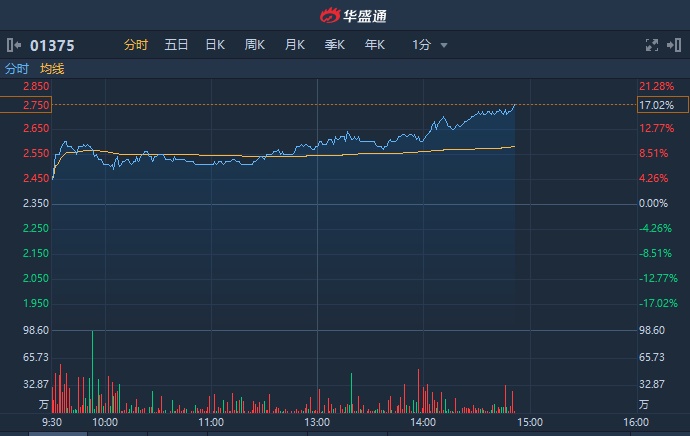Click the fullscreen expand chart icon
The width and height of the screenshot is (690, 436).
(651, 45)
